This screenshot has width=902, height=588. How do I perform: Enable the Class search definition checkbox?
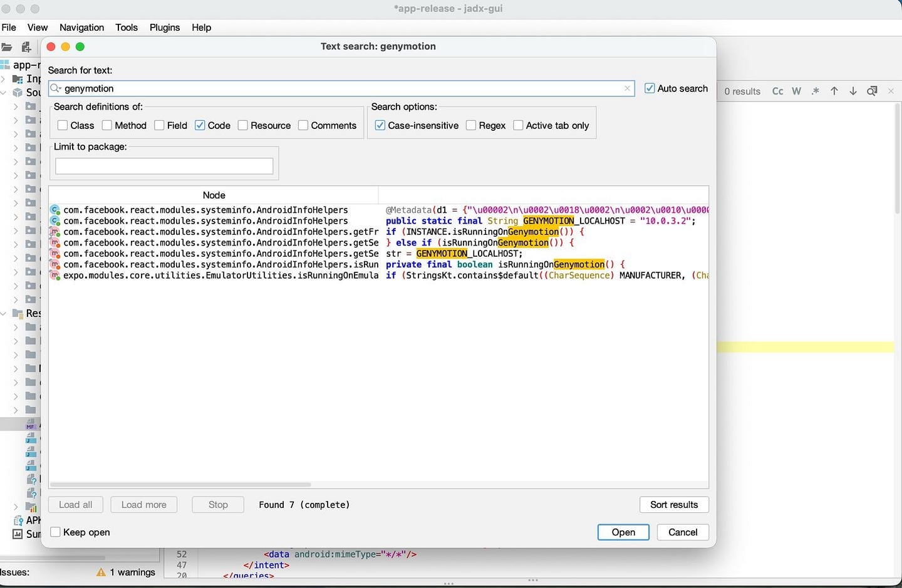point(63,125)
